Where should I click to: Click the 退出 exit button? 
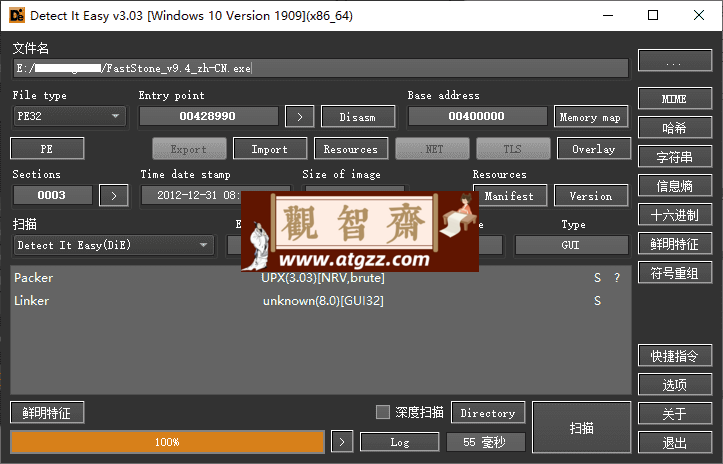click(x=675, y=443)
